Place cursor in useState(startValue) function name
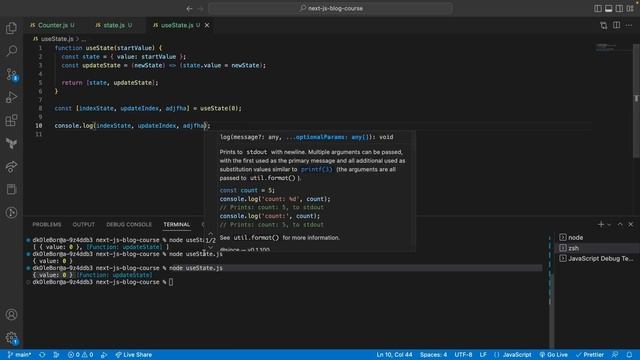The height and width of the screenshot is (360, 640). 100,48
